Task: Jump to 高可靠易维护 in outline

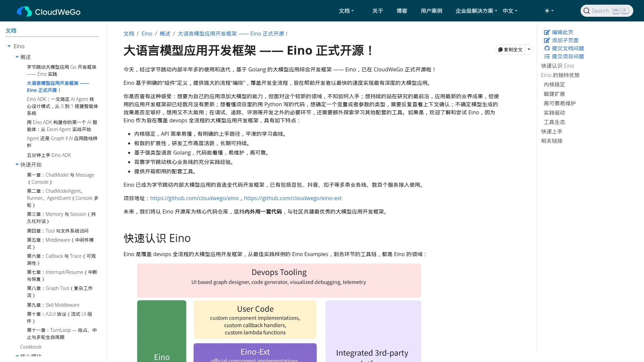Action: (x=559, y=103)
